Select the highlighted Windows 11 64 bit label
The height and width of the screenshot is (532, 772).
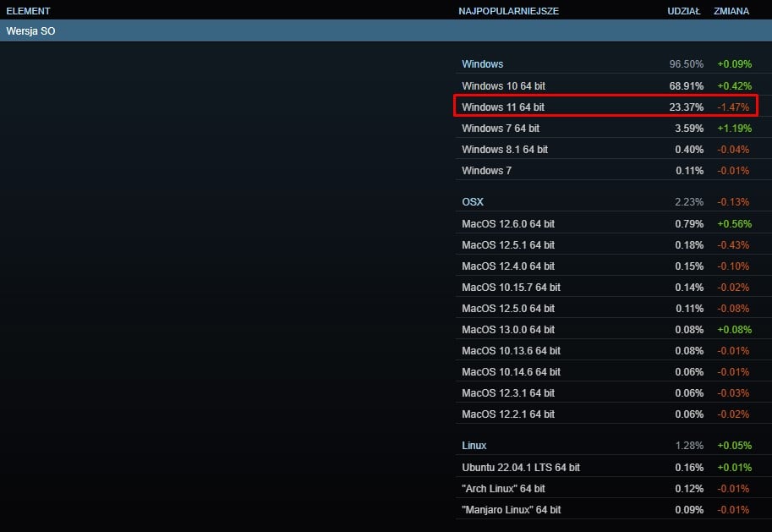502,107
